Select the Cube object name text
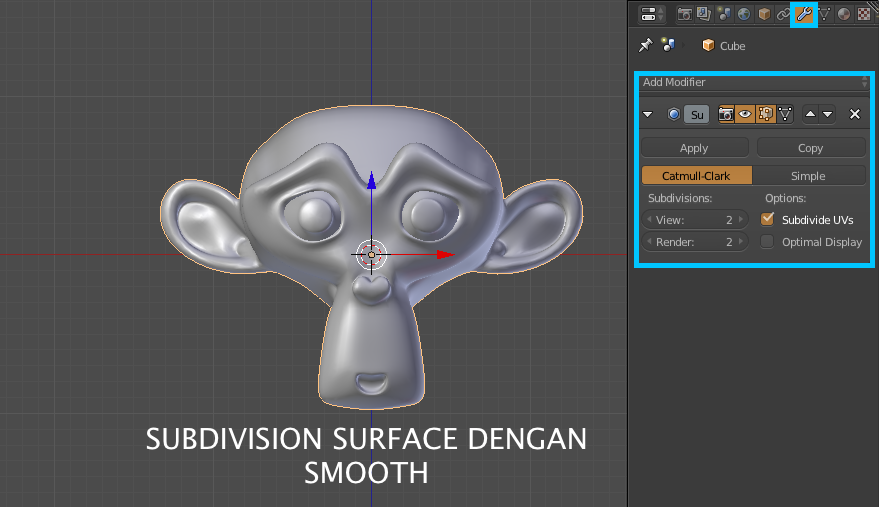Viewport: 879px width, 507px height. [x=732, y=46]
